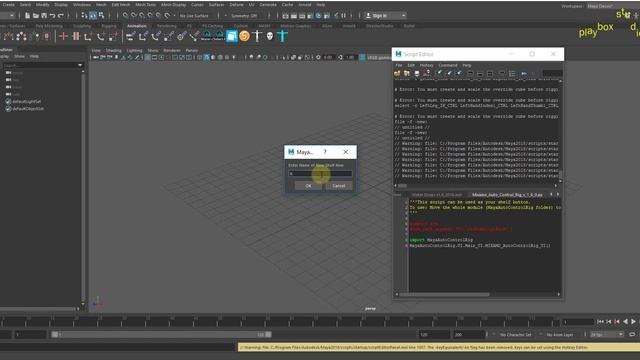640x360 pixels.
Task: Click go to start of playback range button
Action: [600, 322]
